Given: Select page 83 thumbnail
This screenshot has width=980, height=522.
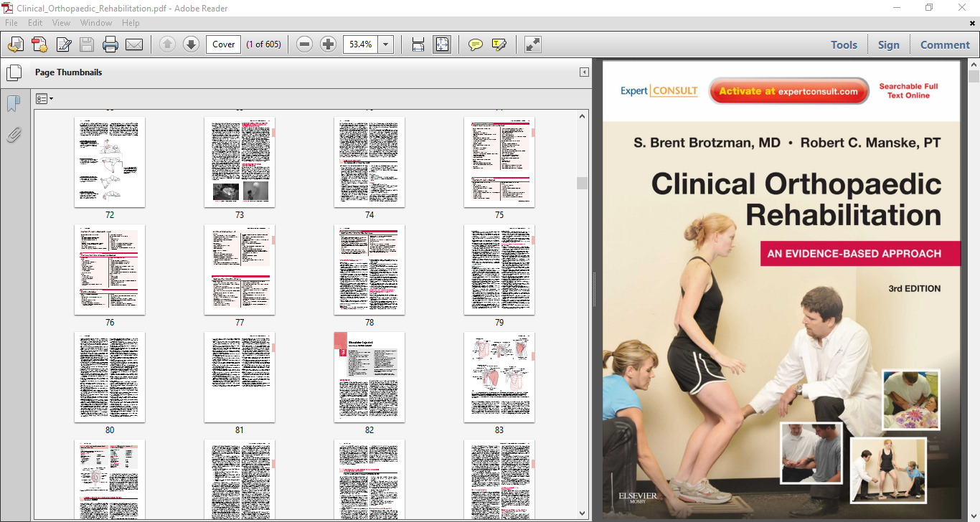Looking at the screenshot, I should (499, 377).
